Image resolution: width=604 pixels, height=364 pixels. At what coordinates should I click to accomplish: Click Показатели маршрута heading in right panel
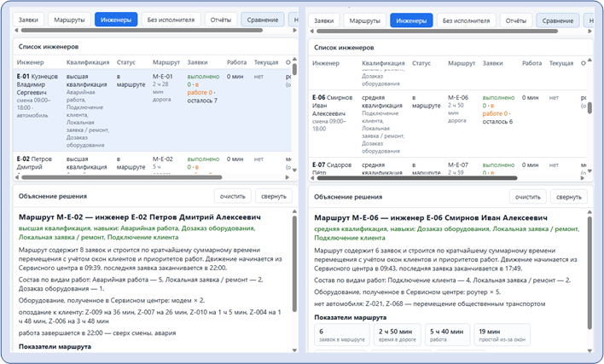tap(350, 317)
